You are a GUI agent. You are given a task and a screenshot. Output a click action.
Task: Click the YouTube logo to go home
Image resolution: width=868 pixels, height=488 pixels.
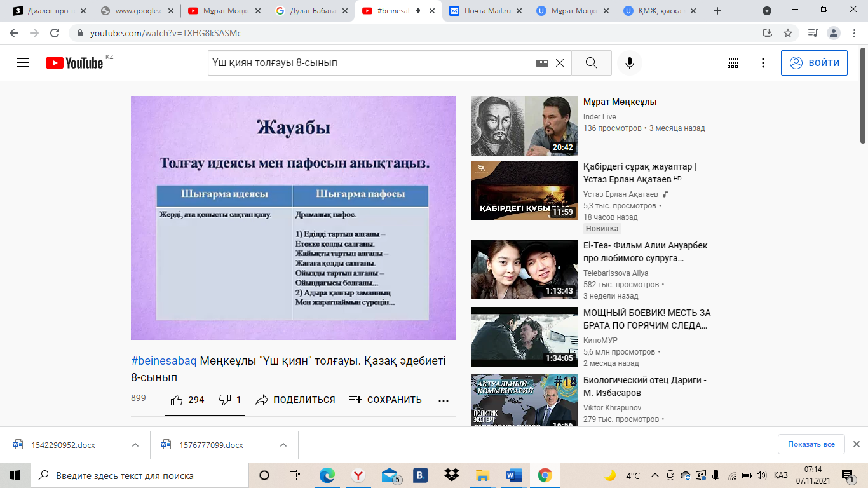[x=74, y=63]
